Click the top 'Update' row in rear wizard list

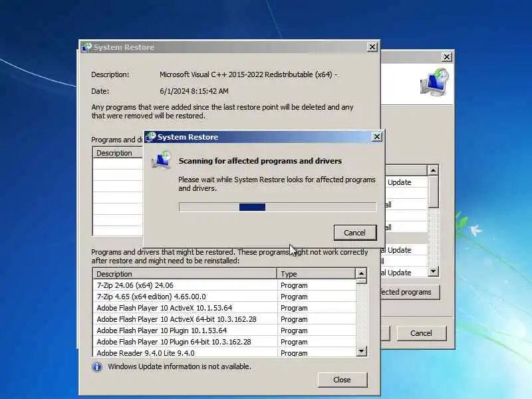[x=406, y=182]
